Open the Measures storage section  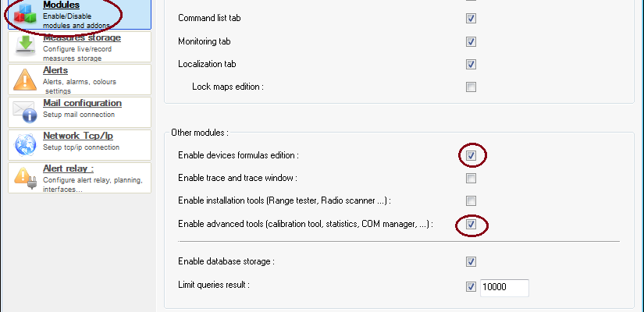click(x=80, y=47)
